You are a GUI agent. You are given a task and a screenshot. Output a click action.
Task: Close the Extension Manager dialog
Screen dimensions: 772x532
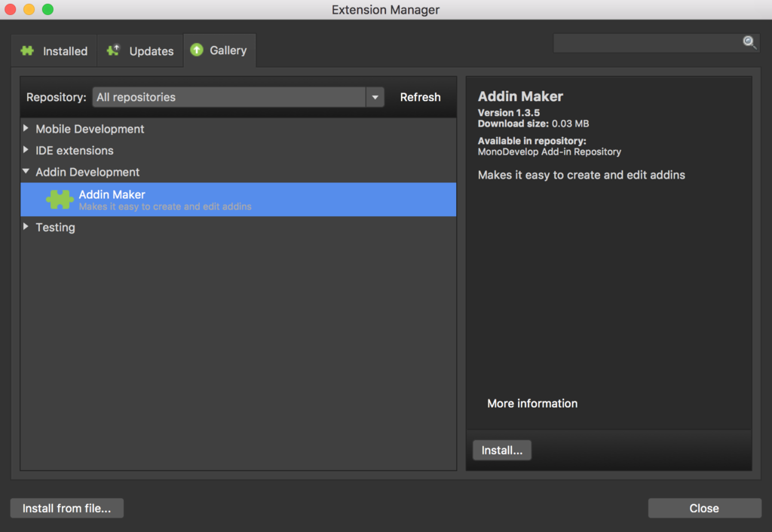pyautogui.click(x=705, y=508)
